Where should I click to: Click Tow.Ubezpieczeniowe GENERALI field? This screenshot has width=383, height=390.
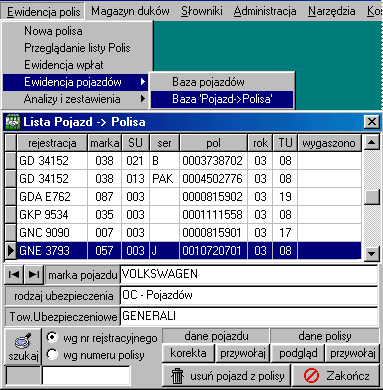click(x=249, y=316)
